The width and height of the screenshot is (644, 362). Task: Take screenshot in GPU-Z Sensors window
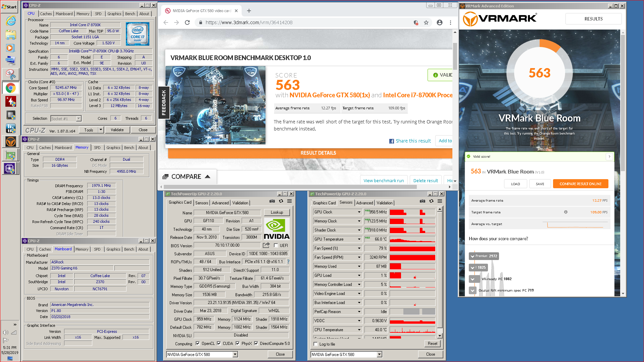pos(423,201)
